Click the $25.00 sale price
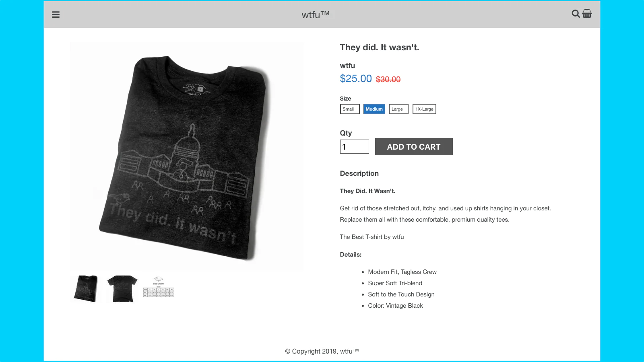The width and height of the screenshot is (644, 362). [356, 78]
